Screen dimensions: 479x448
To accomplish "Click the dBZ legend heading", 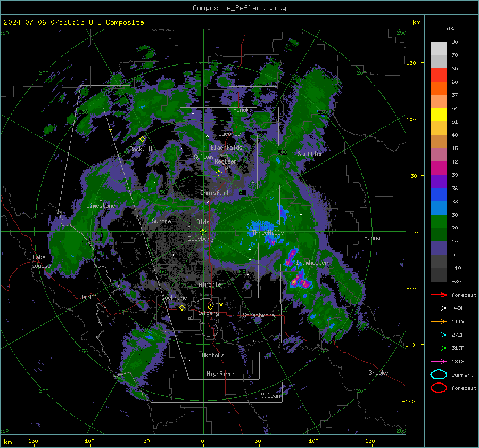I will 451,29.
